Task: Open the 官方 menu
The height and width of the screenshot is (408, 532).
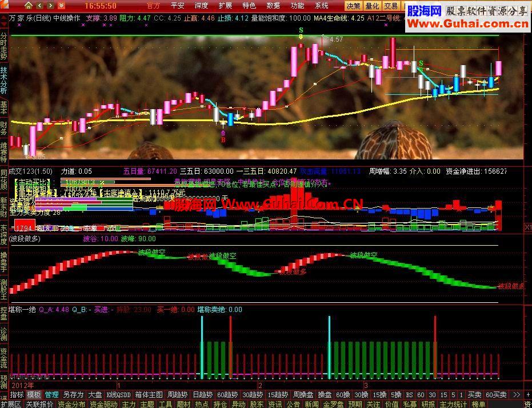Action: coord(154,6)
